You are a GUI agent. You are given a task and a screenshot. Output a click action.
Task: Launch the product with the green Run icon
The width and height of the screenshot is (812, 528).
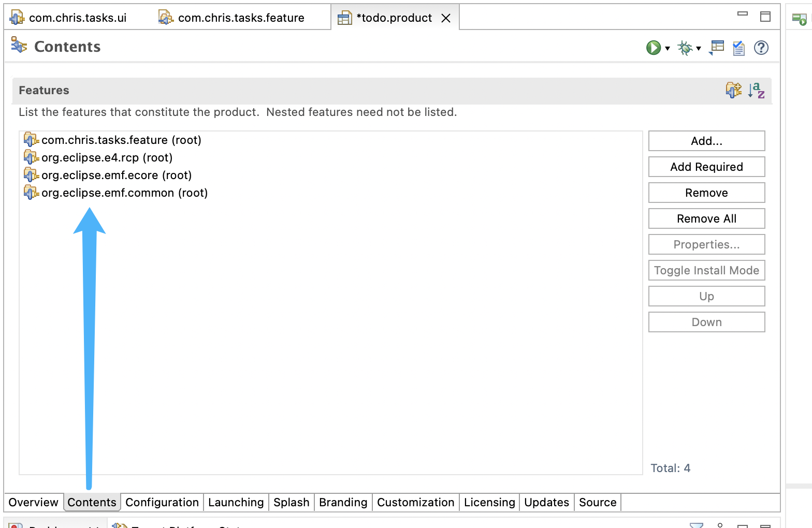click(x=653, y=48)
